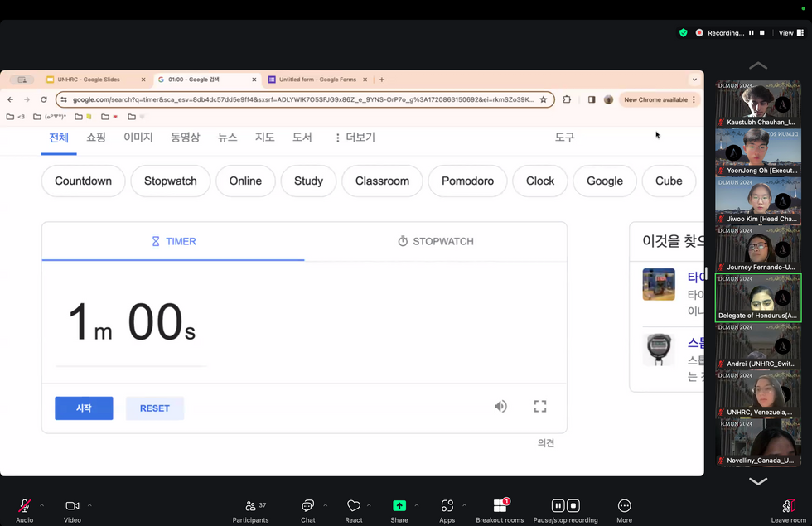Open video options caret next to Video
Viewport: 812px width, 526px height.
pyautogui.click(x=89, y=505)
